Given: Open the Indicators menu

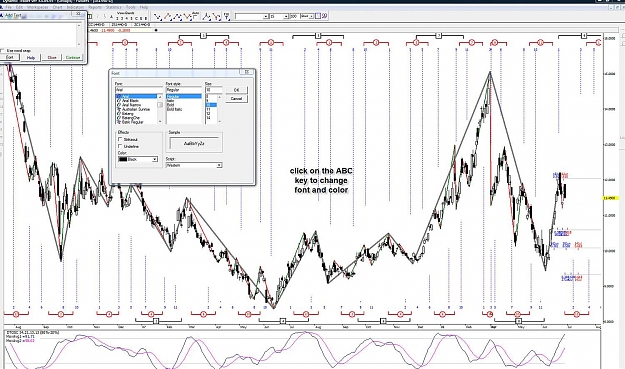Looking at the screenshot, I should point(75,8).
